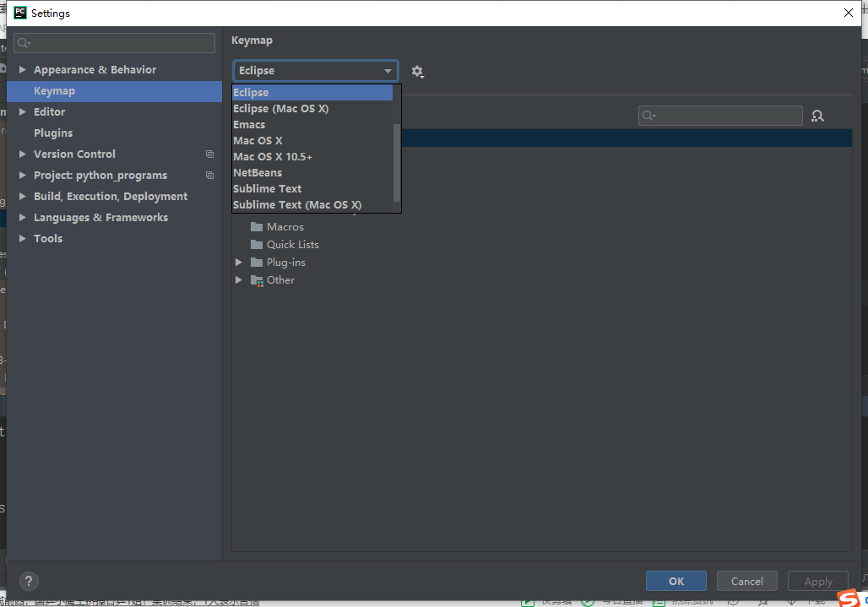
Task: Click the PyCharm logo in the title bar
Action: [x=20, y=13]
